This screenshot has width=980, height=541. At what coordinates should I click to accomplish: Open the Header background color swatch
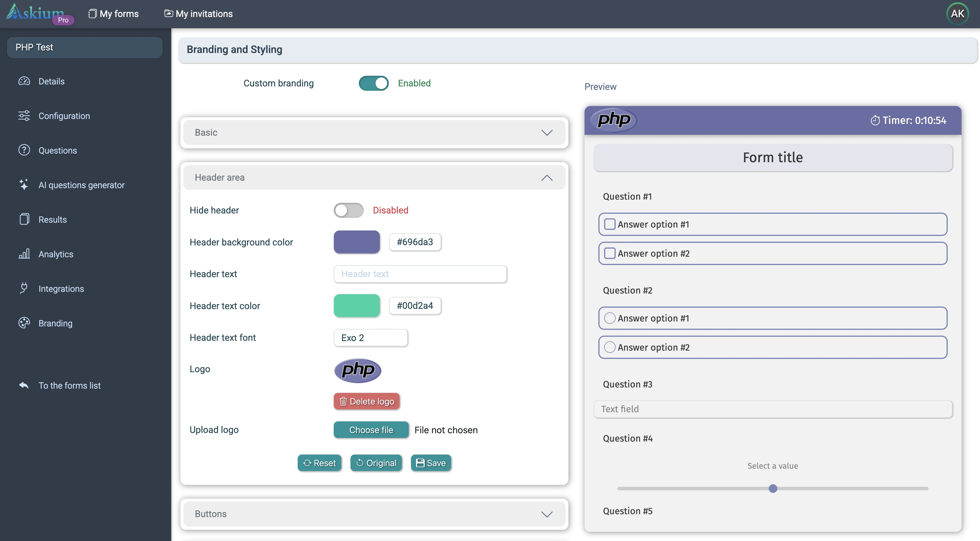tap(357, 242)
